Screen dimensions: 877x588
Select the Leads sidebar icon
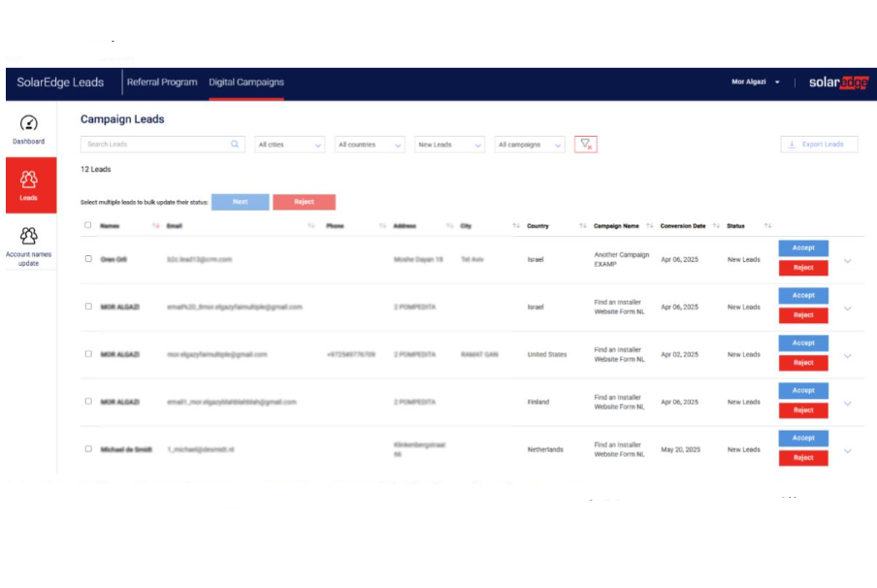pos(28,181)
